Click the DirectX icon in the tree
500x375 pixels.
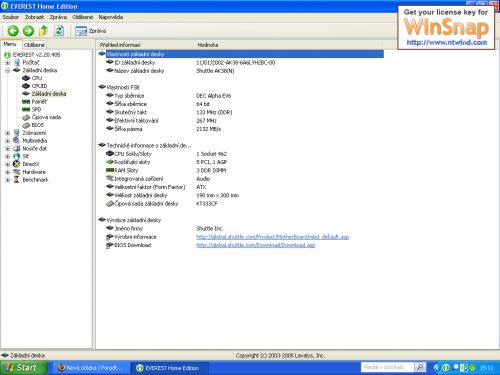click(17, 164)
